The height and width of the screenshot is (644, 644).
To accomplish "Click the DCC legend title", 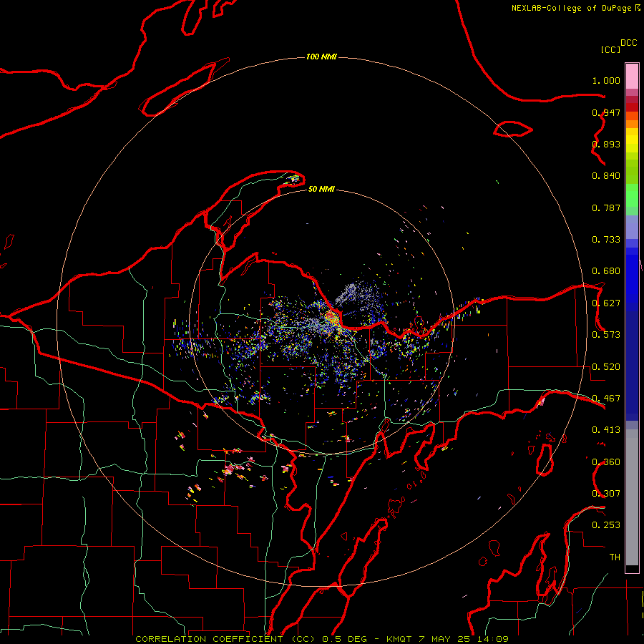I will pyautogui.click(x=628, y=43).
